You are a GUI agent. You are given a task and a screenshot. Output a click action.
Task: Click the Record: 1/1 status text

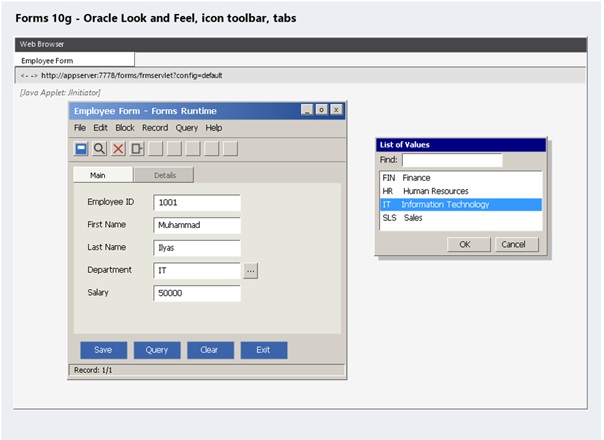[93, 370]
